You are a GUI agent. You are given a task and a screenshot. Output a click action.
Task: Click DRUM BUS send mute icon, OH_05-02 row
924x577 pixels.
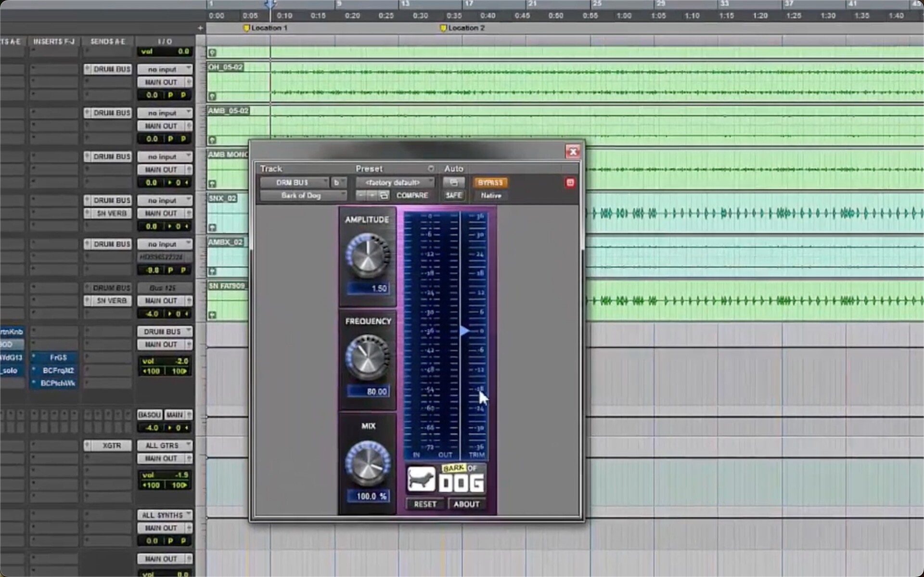[x=87, y=69]
